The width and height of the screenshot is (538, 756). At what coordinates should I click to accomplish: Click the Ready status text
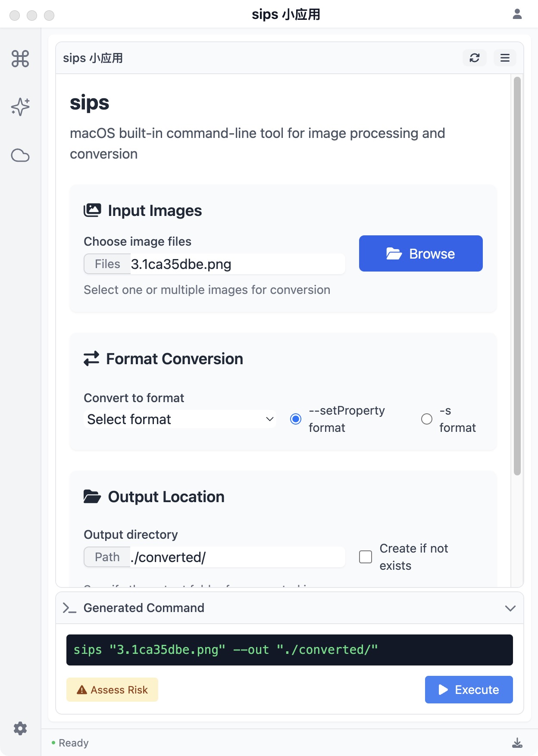pos(73,743)
